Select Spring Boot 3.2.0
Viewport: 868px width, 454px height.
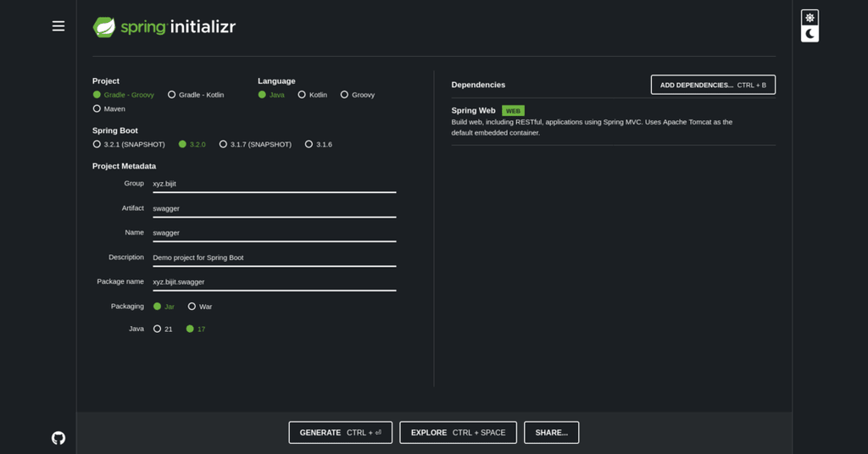(192, 144)
